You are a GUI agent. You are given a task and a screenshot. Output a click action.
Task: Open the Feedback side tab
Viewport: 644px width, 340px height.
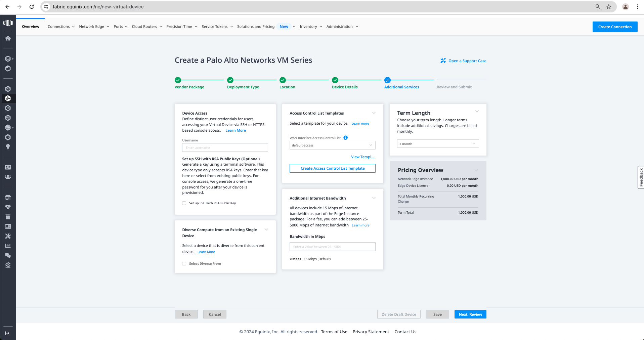(641, 177)
